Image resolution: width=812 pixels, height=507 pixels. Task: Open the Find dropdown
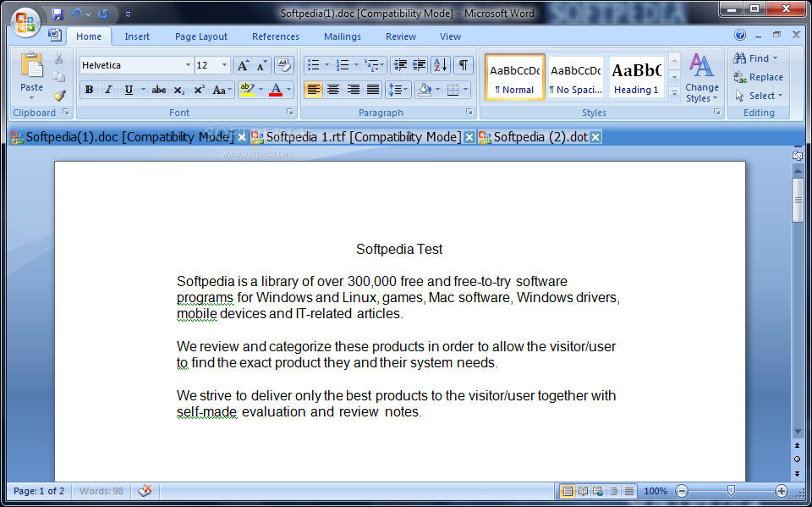[x=776, y=58]
